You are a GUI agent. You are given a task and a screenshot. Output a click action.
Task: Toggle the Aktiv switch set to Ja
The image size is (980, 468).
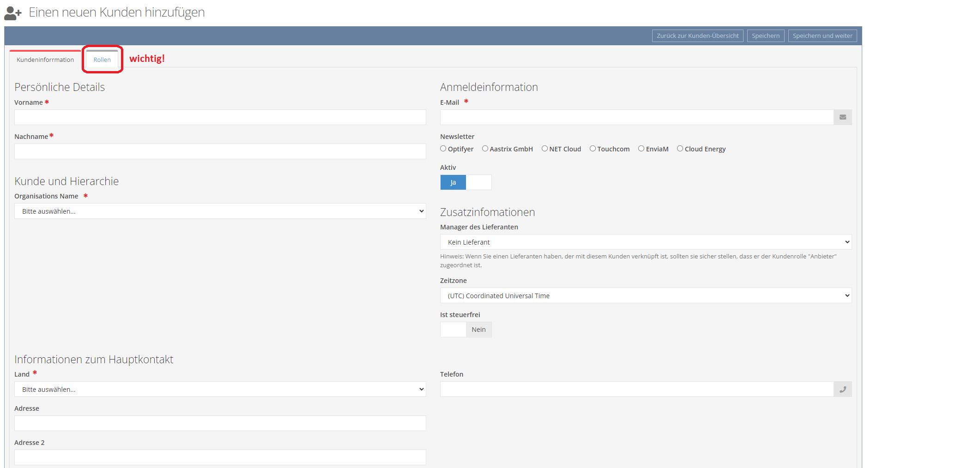coord(466,182)
